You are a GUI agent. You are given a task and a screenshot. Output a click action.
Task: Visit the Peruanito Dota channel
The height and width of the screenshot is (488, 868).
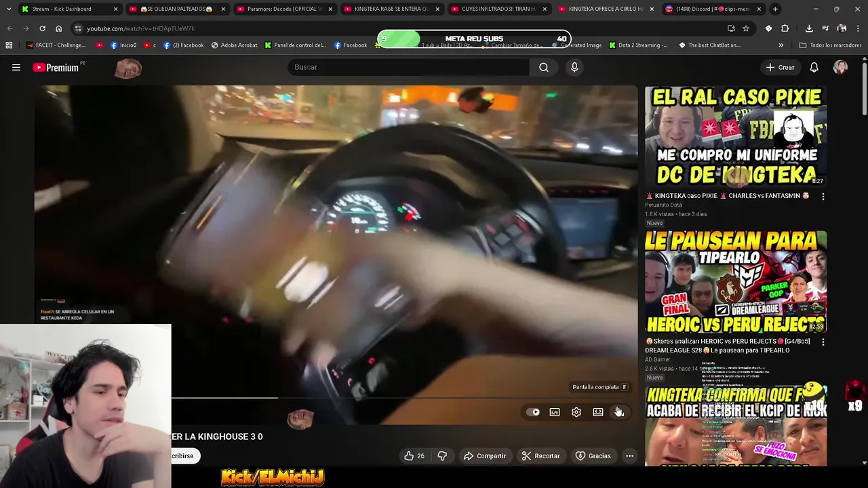[663, 205]
